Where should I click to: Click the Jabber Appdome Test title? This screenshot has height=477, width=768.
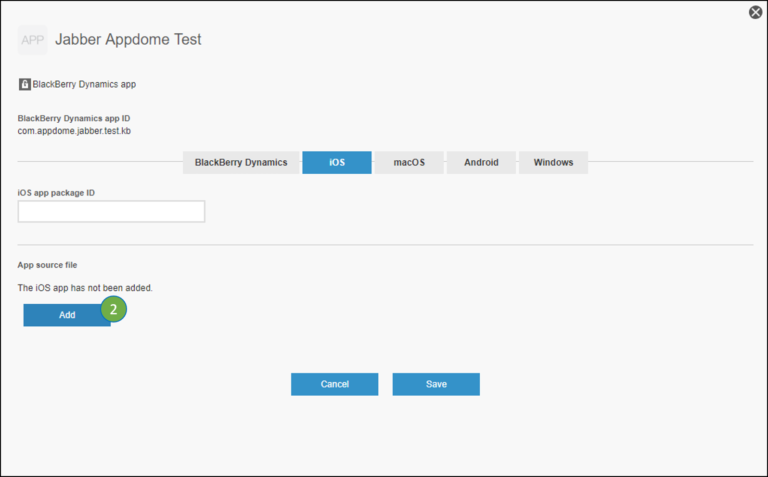(x=128, y=40)
